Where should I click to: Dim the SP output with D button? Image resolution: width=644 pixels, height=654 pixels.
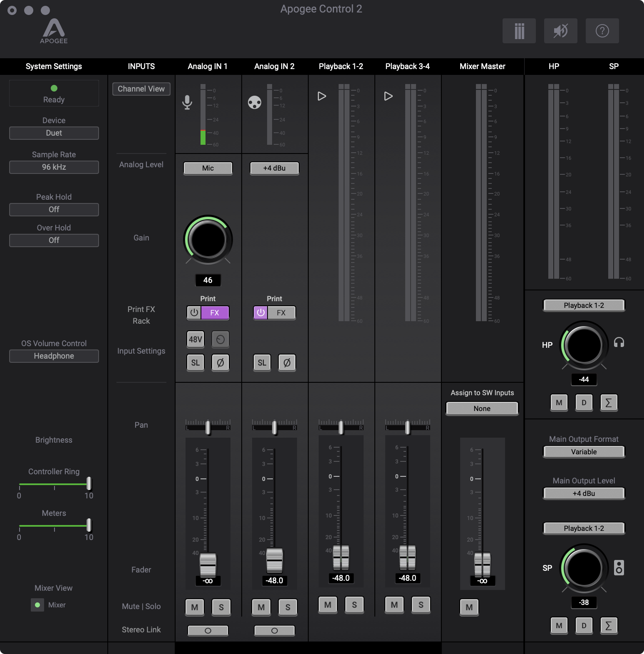(584, 625)
